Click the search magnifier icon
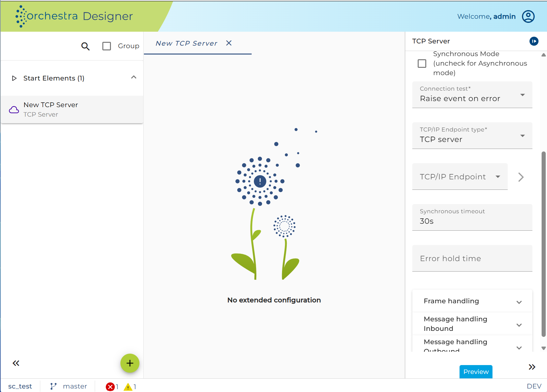The width and height of the screenshot is (547, 392). pos(85,46)
